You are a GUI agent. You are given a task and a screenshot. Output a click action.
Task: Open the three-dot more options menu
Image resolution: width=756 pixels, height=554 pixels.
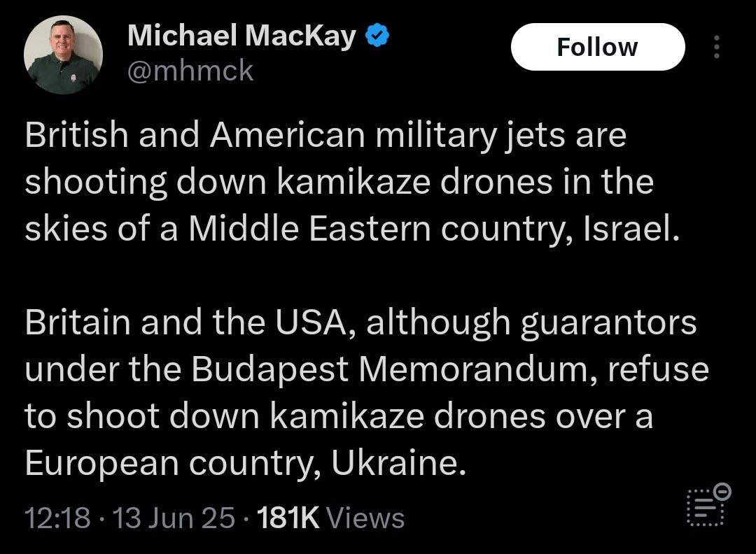pyautogui.click(x=716, y=47)
